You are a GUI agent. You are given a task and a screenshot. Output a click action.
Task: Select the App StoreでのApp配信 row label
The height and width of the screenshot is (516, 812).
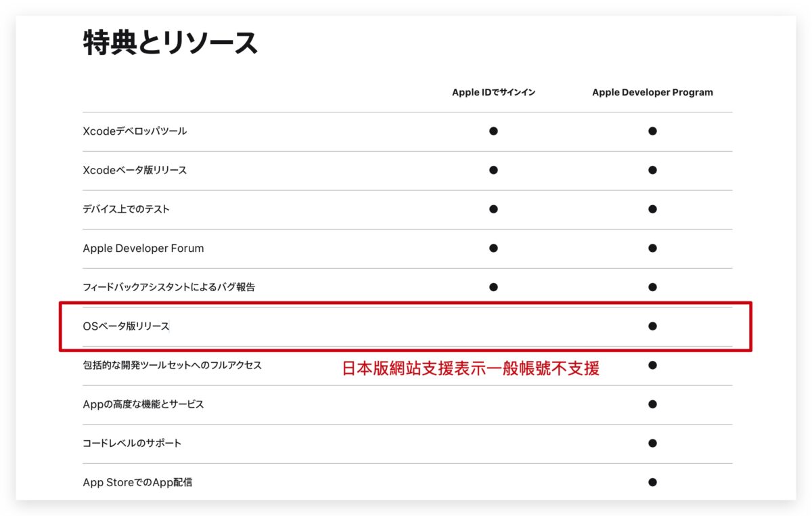pos(137,483)
